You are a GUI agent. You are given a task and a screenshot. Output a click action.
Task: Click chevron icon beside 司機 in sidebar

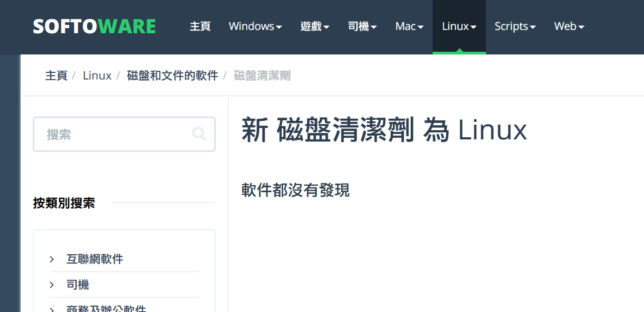coord(52,285)
